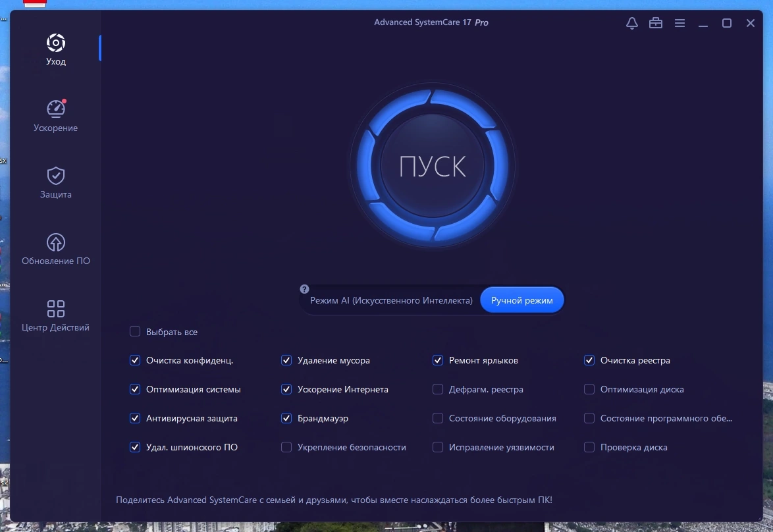773x532 pixels.
Task: Uncheck Ускорение Интернета option
Action: (x=286, y=389)
